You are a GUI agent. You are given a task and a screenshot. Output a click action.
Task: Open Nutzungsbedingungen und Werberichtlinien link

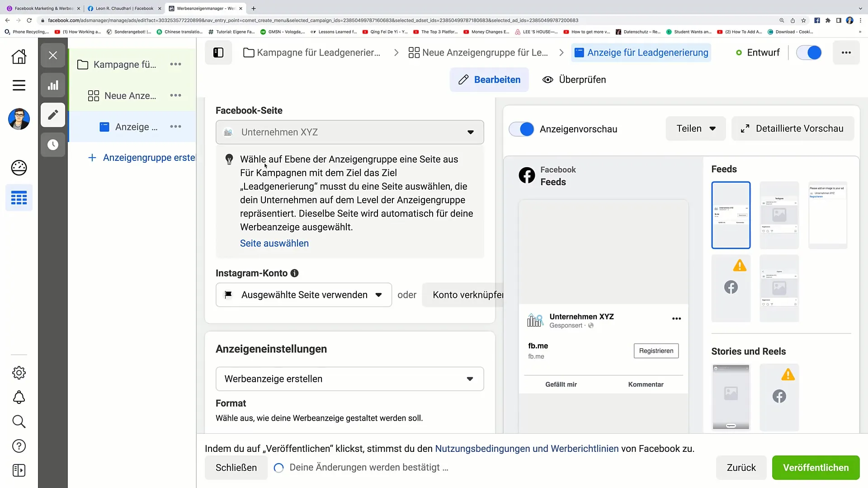click(527, 449)
